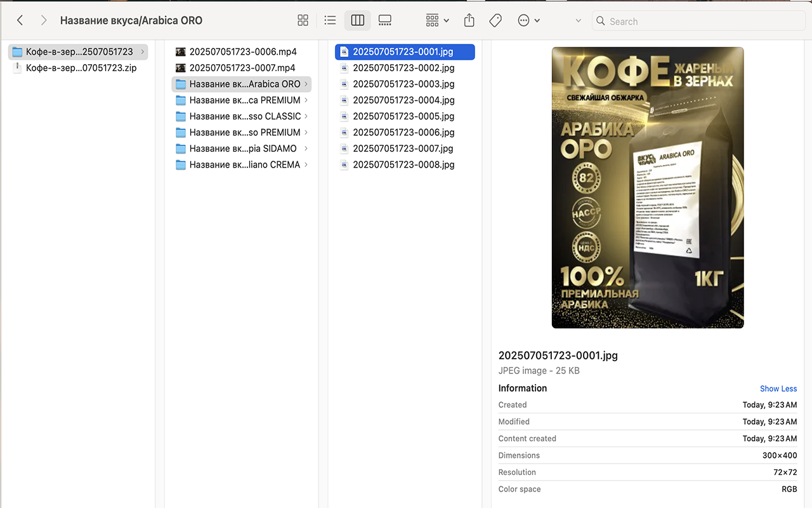The width and height of the screenshot is (812, 508).
Task: Open the Share menu icon
Action: pos(469,20)
